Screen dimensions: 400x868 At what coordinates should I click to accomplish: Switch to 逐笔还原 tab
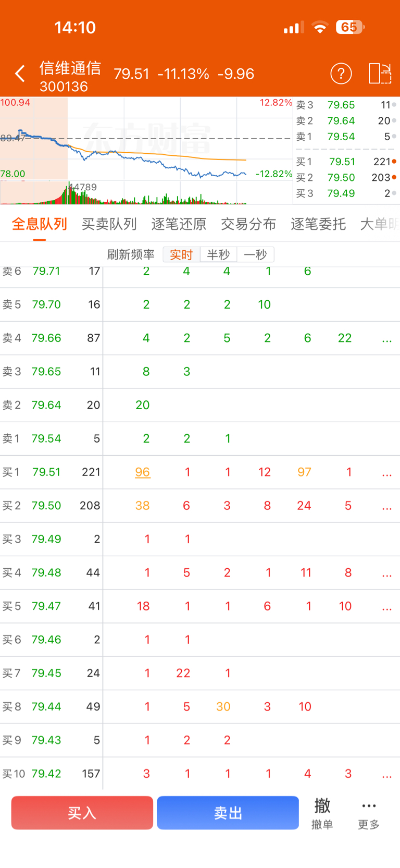(x=179, y=224)
